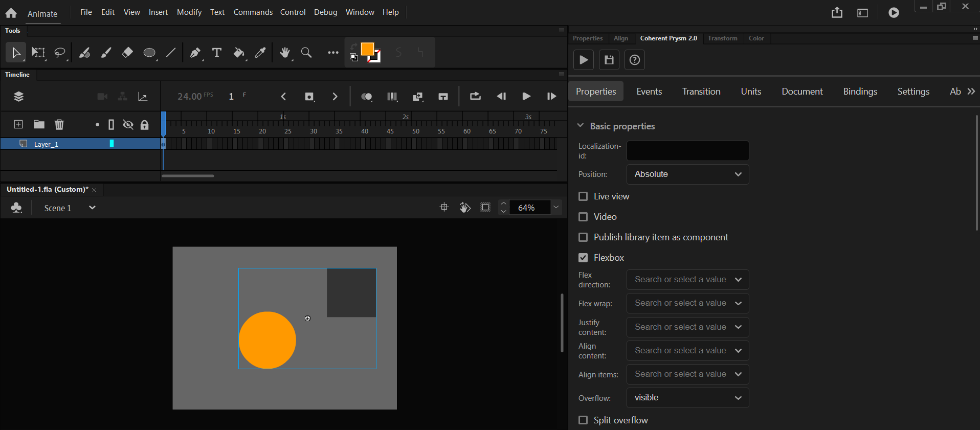Open the Position dropdown
The height and width of the screenshot is (430, 980).
pyautogui.click(x=688, y=174)
